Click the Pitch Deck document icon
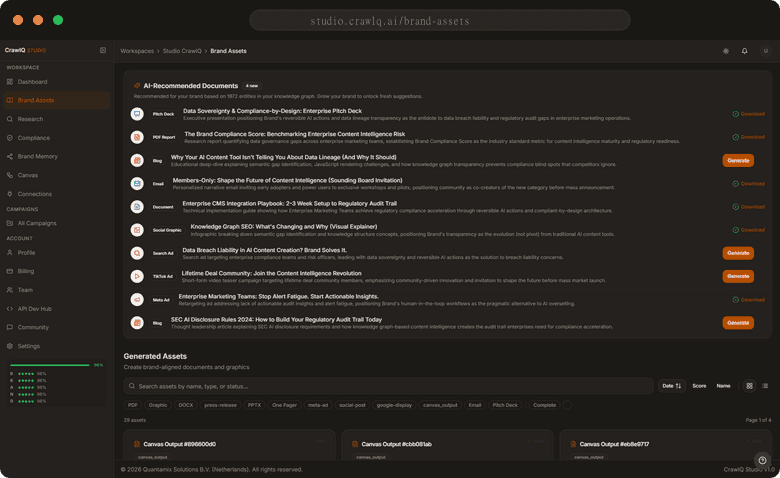This screenshot has height=478, width=780. [x=137, y=114]
